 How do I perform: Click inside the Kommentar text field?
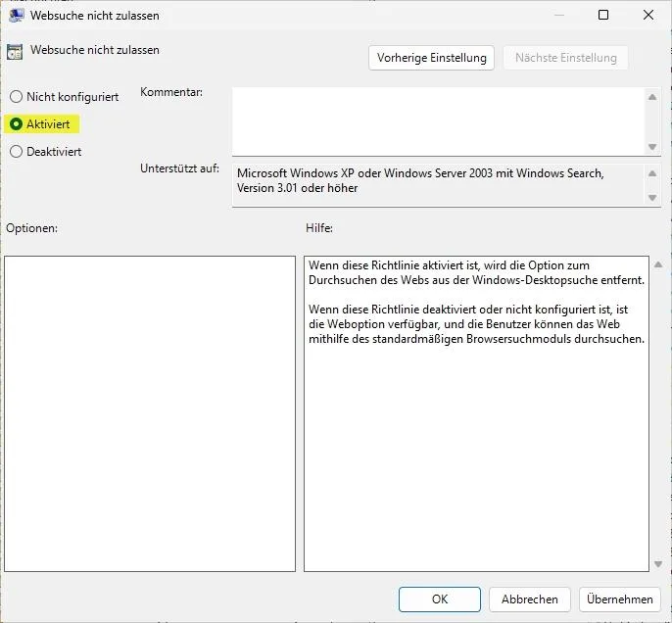pos(438,121)
